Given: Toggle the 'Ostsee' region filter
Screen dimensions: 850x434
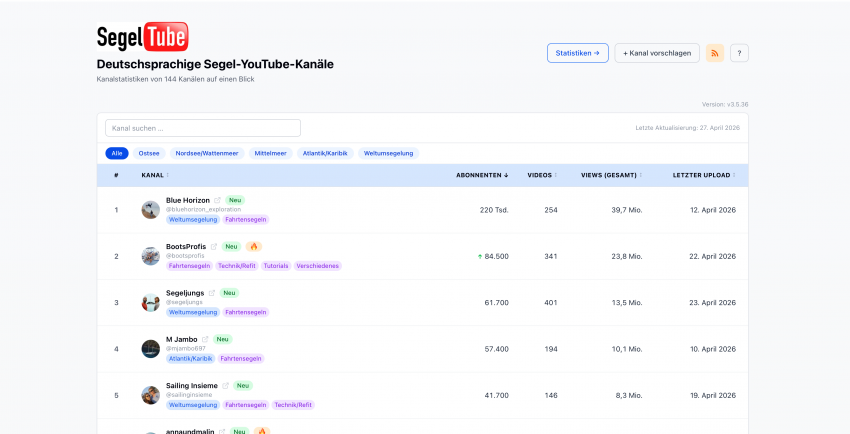Looking at the screenshot, I should (x=149, y=153).
